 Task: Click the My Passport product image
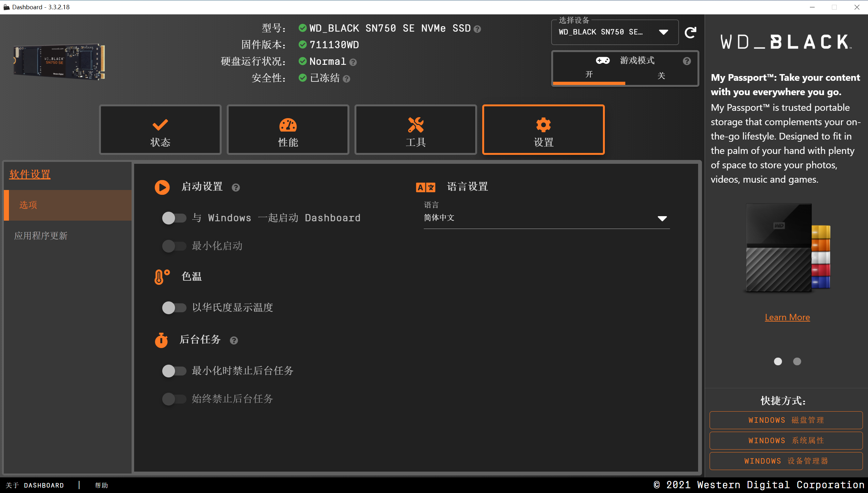tap(788, 248)
